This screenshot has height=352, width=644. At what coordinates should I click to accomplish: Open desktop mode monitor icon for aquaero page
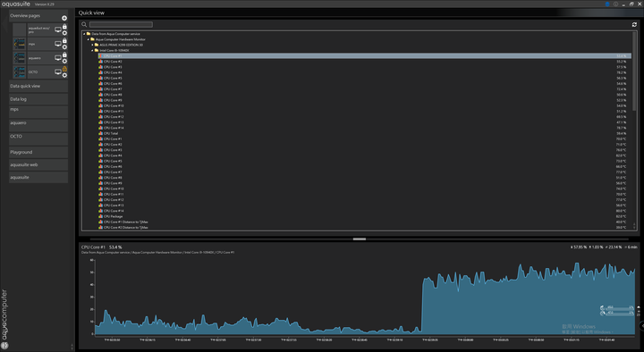click(58, 58)
